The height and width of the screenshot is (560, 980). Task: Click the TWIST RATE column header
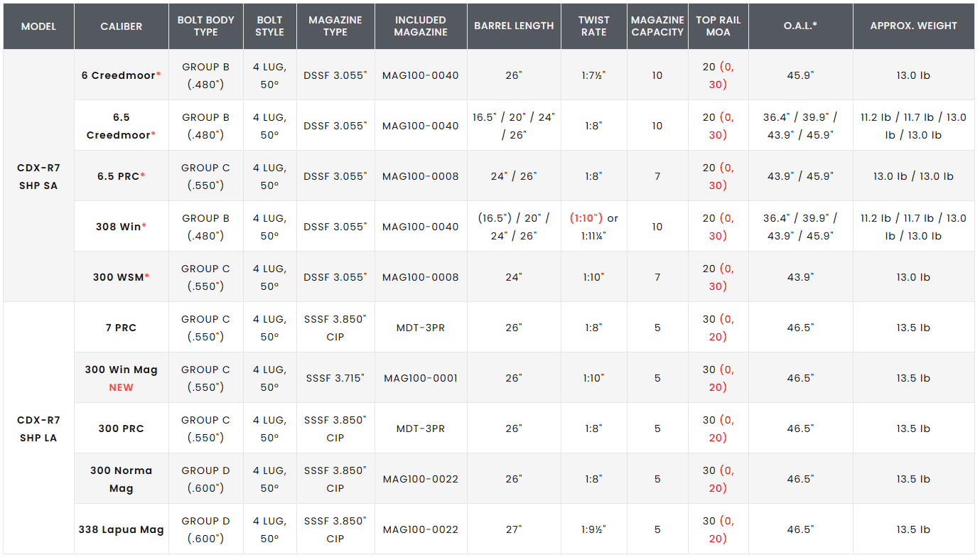tap(593, 26)
